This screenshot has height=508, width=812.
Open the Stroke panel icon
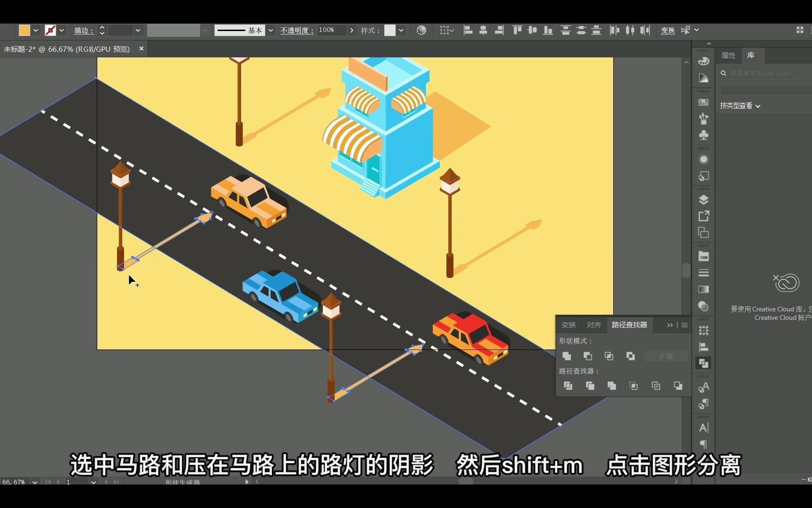coord(703,273)
